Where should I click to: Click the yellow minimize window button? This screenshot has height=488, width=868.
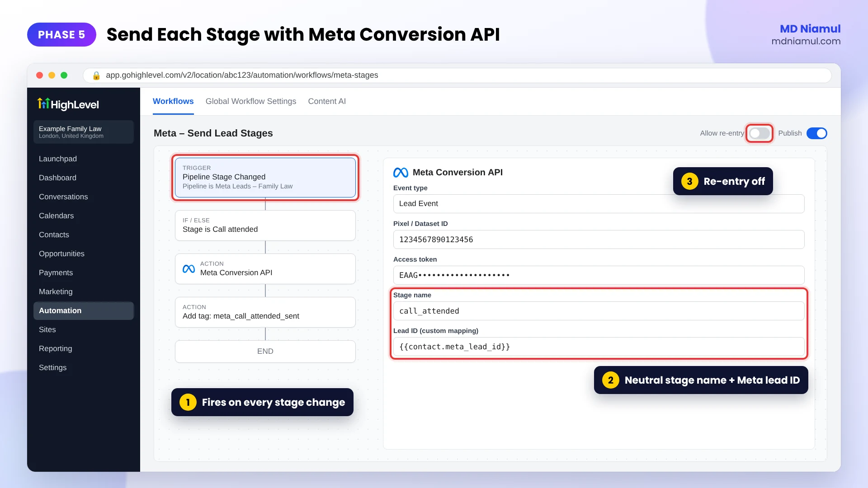(52, 75)
